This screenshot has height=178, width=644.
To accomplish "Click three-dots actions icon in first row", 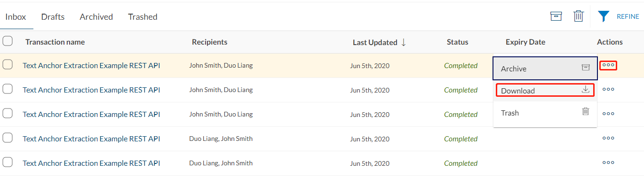I will [x=608, y=65].
